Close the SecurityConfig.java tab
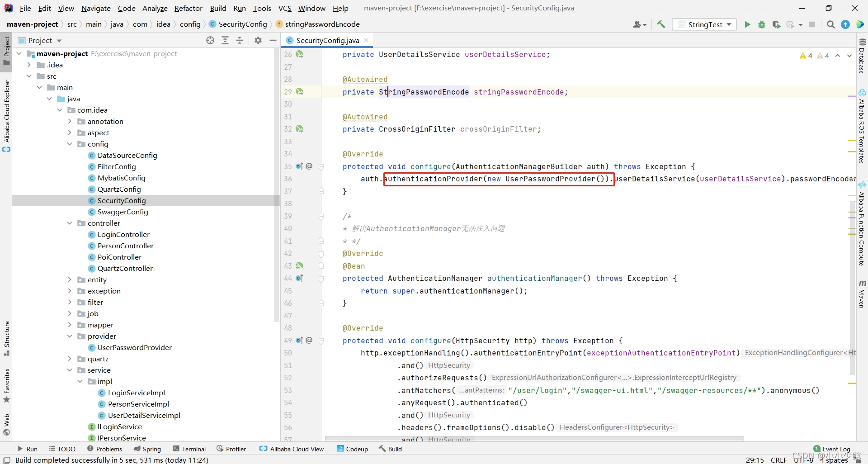Screen dimensions: 868x464 click(366, 40)
